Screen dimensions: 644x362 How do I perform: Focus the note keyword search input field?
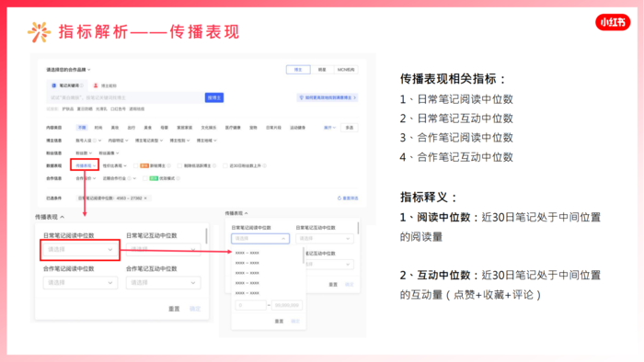click(126, 97)
